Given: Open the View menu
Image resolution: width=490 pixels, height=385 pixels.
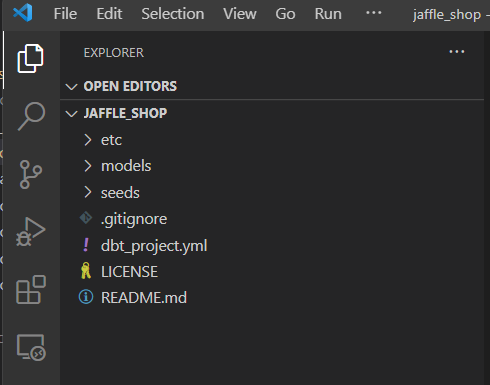Looking at the screenshot, I should point(240,14).
